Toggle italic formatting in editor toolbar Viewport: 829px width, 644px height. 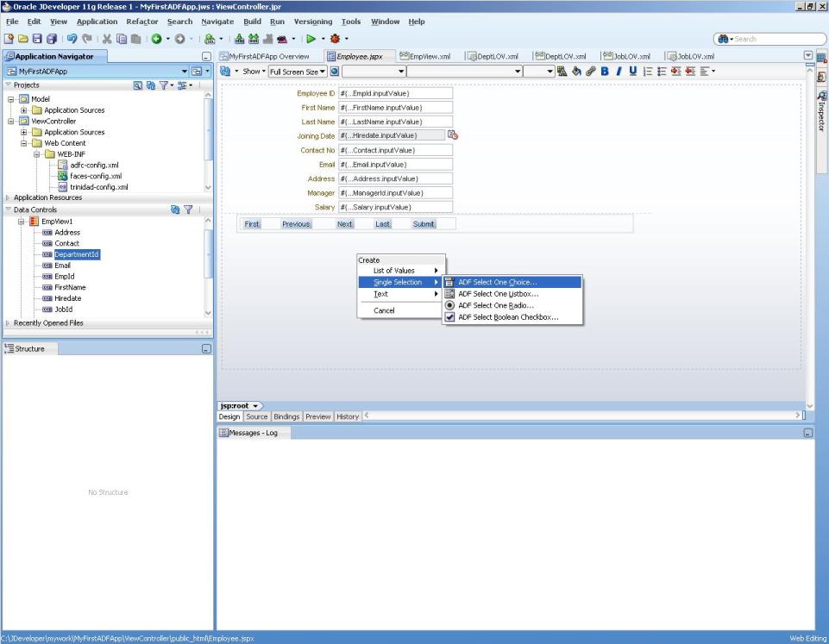pyautogui.click(x=619, y=72)
